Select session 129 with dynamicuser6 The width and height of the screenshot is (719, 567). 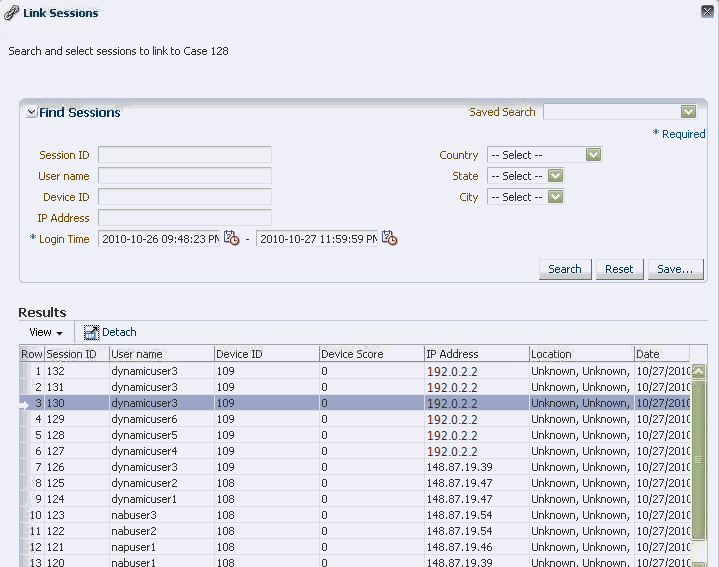coord(355,419)
